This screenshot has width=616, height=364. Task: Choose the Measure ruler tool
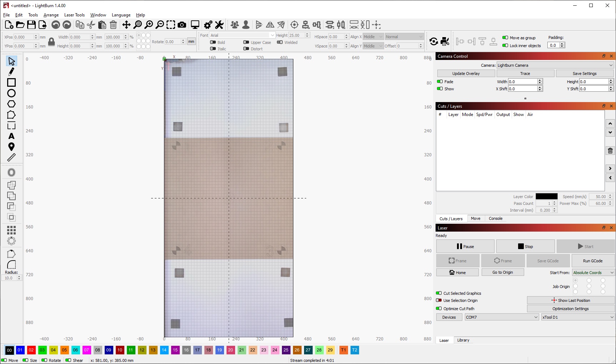tap(11, 157)
